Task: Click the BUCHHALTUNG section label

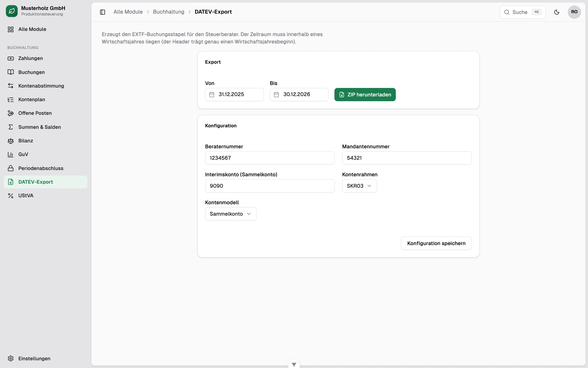Action: tap(23, 48)
